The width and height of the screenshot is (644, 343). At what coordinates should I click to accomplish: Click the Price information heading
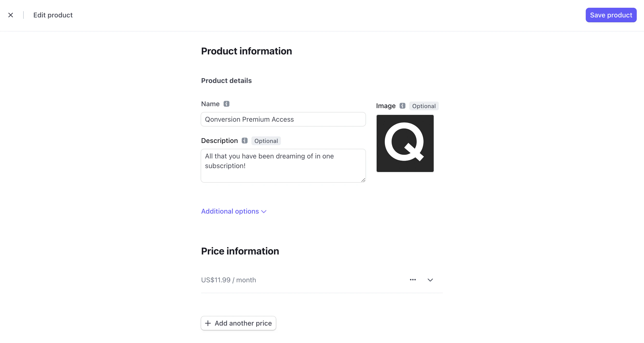(240, 251)
